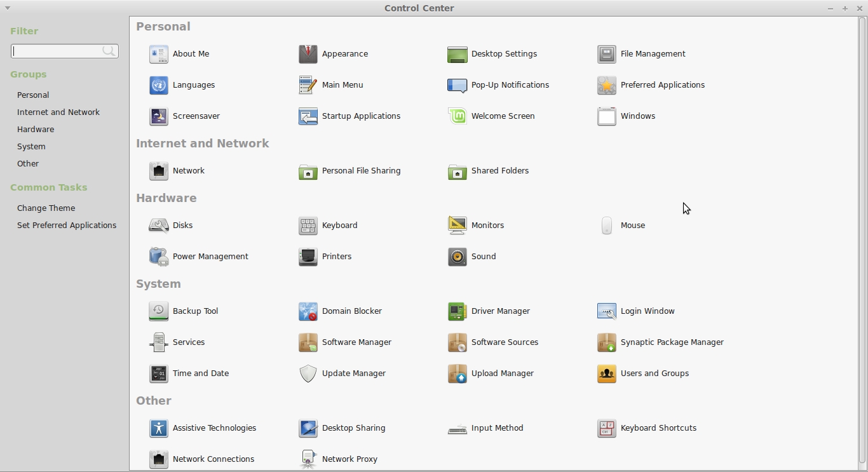Open the Users and Groups icon
This screenshot has height=472, width=868.
click(606, 374)
